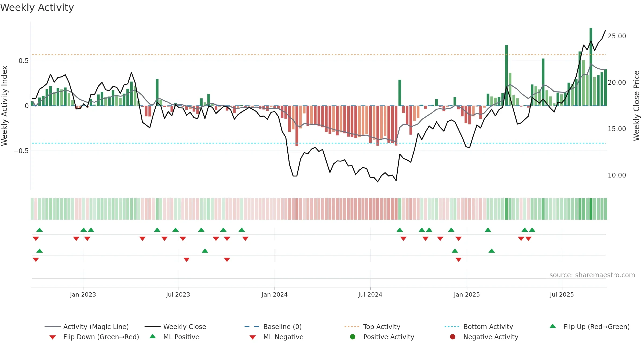Toggle Weekly Close legend entry
This screenshot has width=644, height=362.
coord(175,327)
